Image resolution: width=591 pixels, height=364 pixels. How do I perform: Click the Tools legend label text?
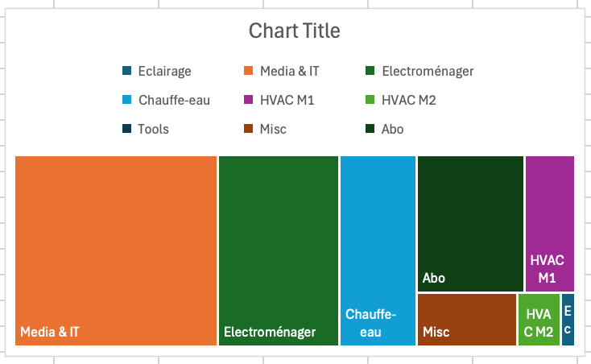tap(153, 129)
